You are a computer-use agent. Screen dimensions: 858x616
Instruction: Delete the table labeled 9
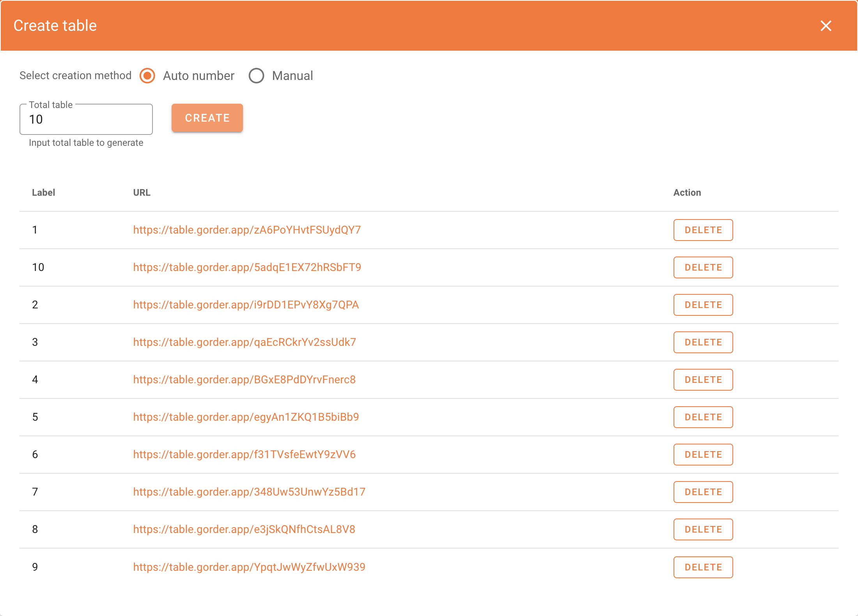click(x=703, y=567)
